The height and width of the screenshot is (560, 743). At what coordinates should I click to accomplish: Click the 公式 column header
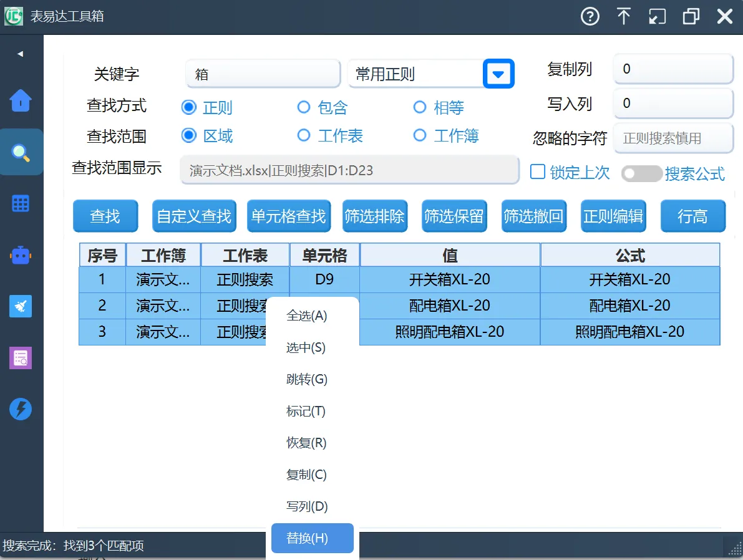(x=630, y=255)
